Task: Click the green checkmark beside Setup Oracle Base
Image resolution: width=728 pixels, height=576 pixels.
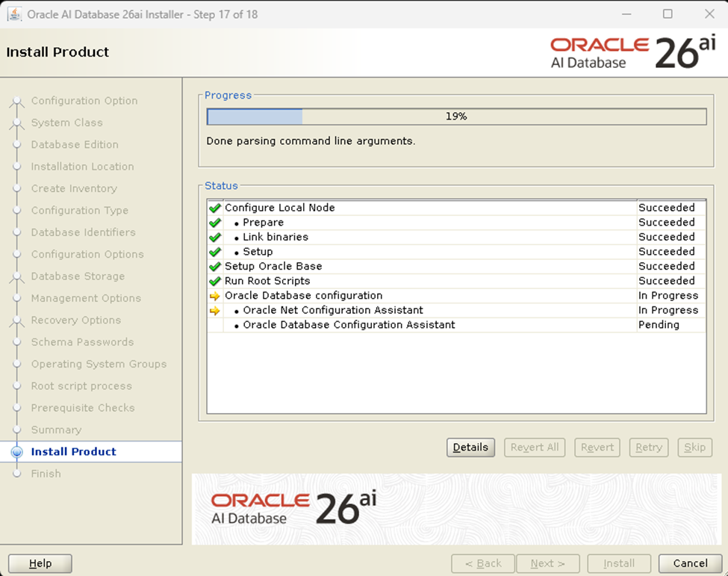Action: pyautogui.click(x=214, y=266)
